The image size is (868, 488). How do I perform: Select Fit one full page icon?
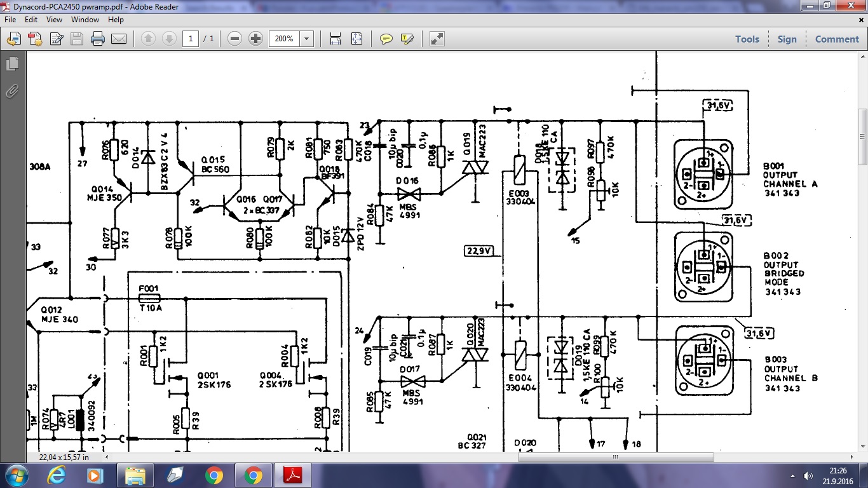[x=356, y=39]
